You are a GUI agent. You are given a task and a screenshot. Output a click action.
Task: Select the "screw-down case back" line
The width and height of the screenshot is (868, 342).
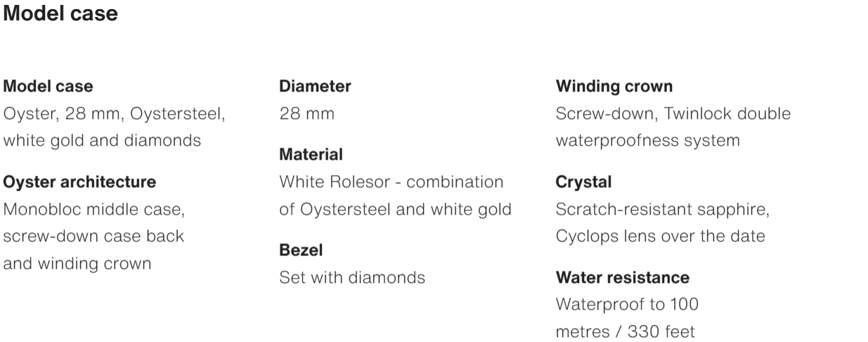tap(94, 236)
